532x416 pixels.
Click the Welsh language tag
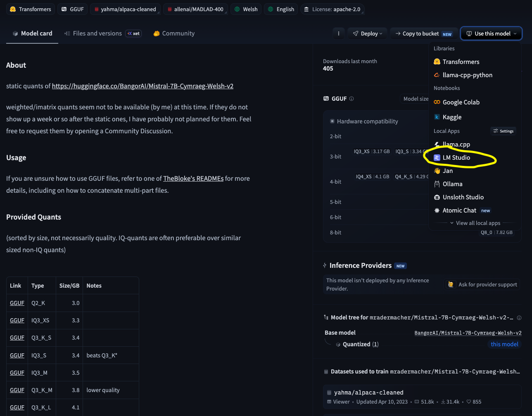(246, 9)
